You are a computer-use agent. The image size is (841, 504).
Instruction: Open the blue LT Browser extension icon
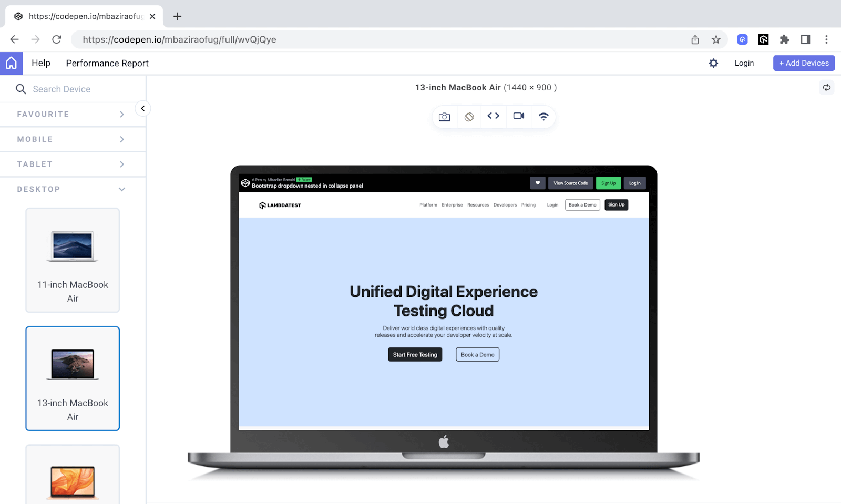(742, 39)
